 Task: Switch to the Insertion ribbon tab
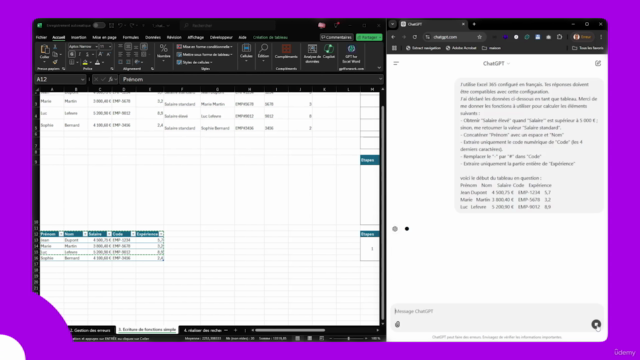(x=78, y=37)
